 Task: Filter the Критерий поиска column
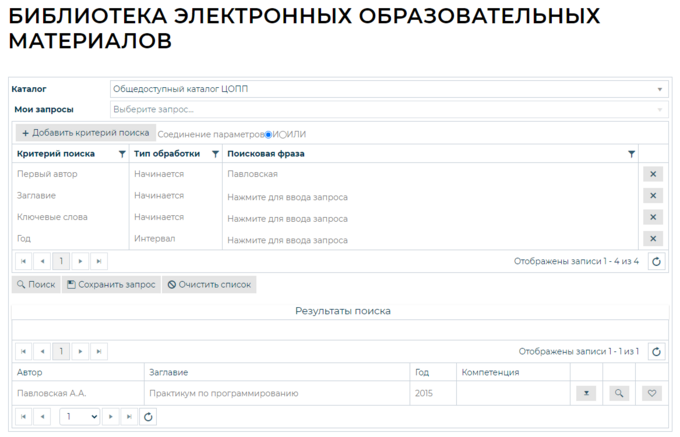pyautogui.click(x=122, y=154)
